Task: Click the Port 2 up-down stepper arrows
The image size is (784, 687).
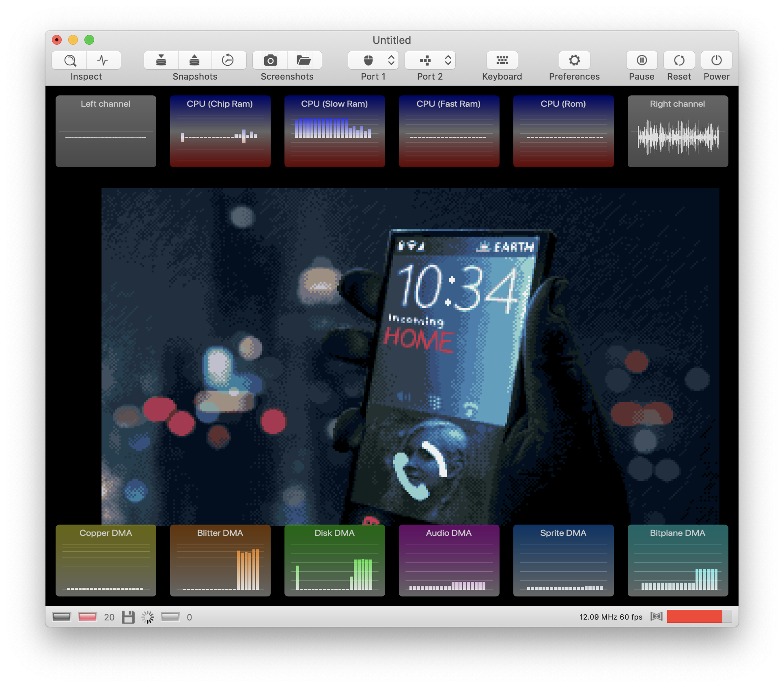Action: coord(448,60)
